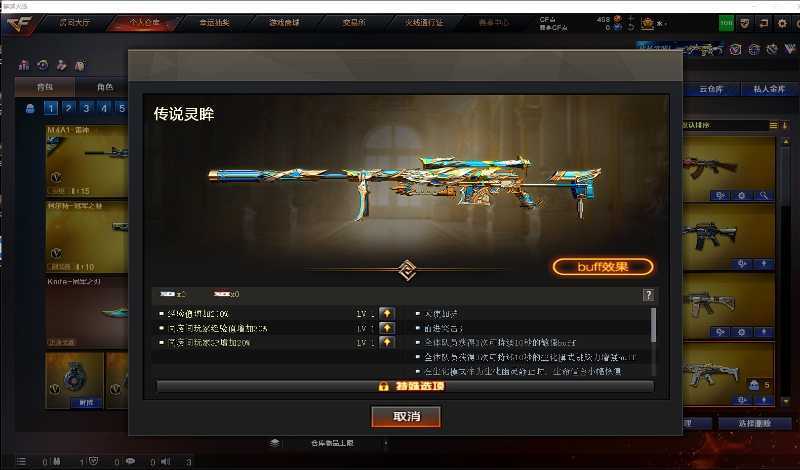Expand the locked options bar with padlock
This screenshot has height=470, width=800.
click(405, 386)
